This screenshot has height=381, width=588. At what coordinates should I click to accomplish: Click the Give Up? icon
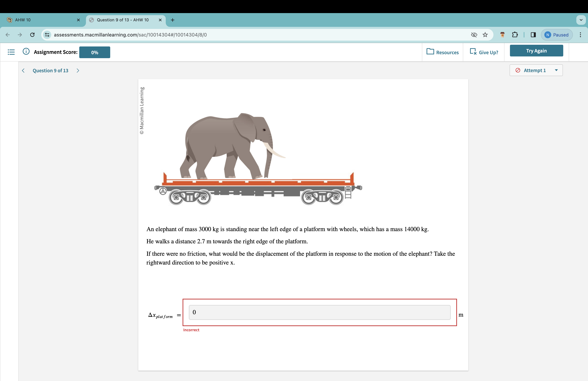pyautogui.click(x=473, y=52)
